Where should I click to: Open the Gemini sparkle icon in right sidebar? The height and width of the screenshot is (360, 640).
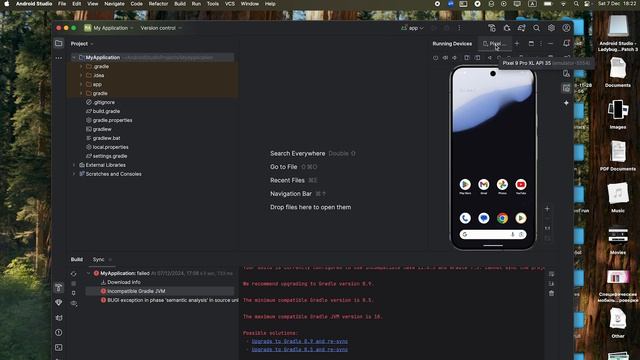point(566,103)
